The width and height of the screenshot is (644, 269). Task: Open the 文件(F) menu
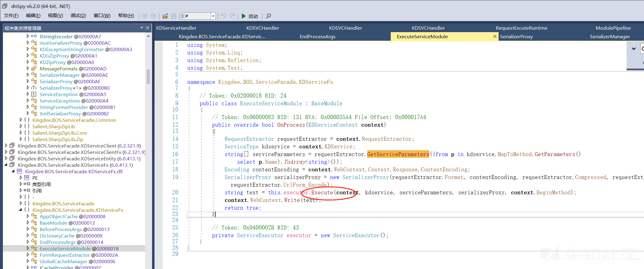pyautogui.click(x=11, y=16)
